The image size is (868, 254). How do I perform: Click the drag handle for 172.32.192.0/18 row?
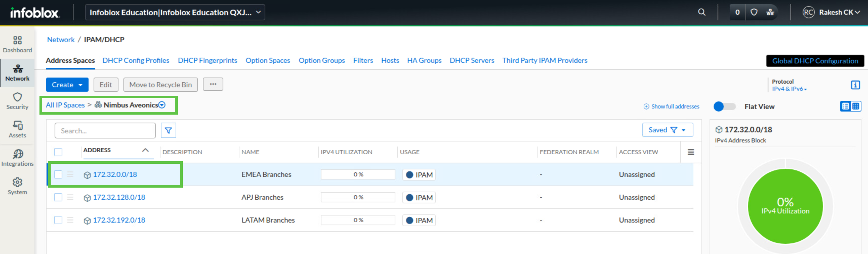[x=70, y=220]
